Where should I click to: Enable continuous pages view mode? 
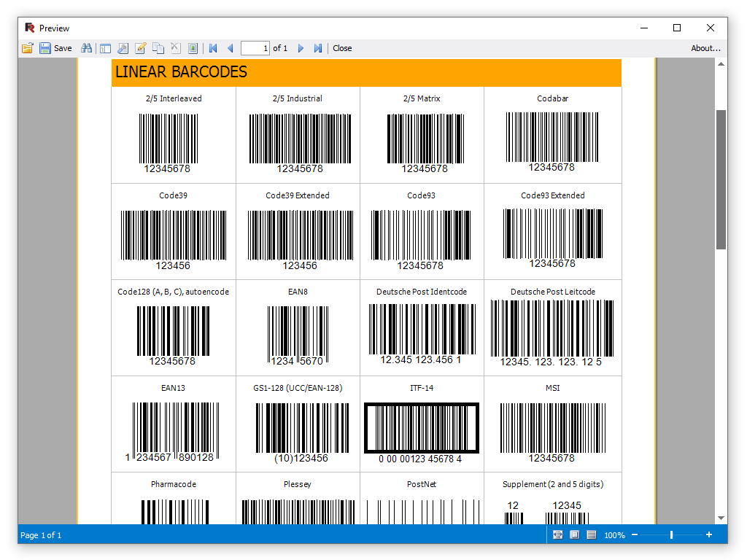point(591,534)
